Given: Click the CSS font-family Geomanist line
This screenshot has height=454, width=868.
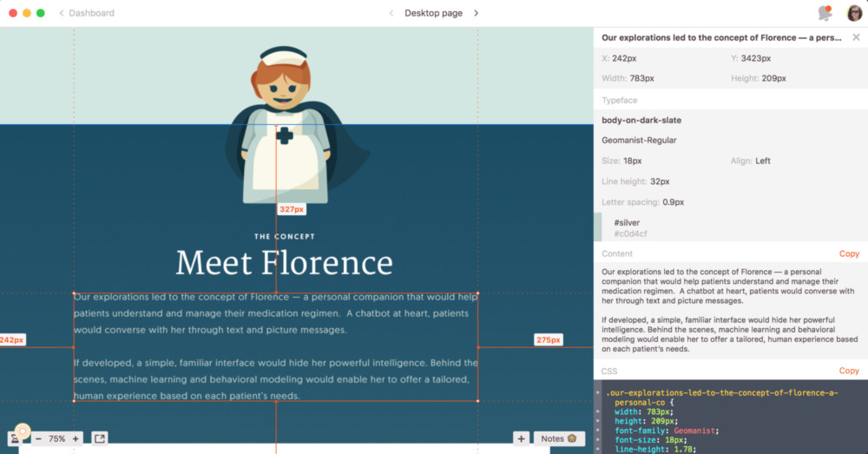Looking at the screenshot, I should point(667,431).
